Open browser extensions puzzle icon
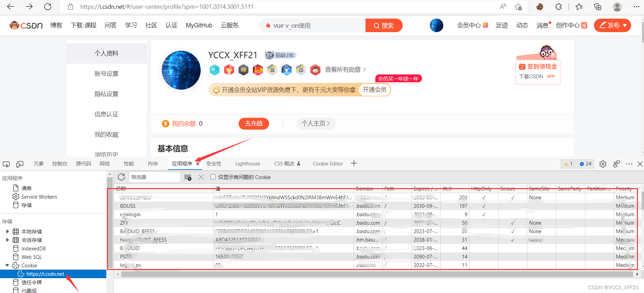 (x=558, y=6)
